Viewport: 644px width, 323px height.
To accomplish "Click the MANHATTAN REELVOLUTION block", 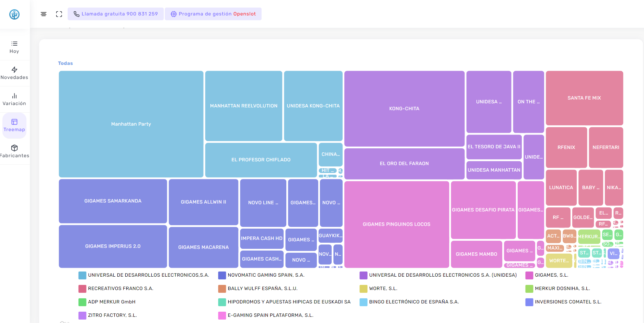I will coord(244,106).
